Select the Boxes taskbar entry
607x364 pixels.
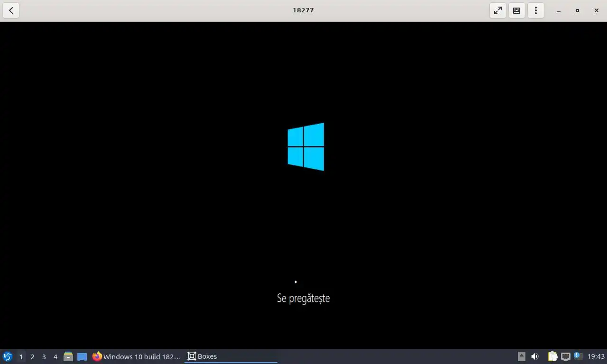[x=231, y=356]
